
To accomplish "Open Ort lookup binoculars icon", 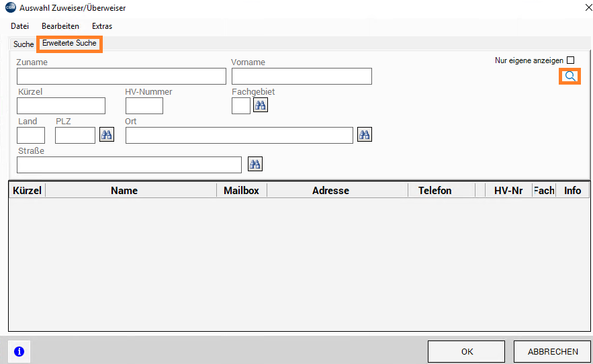I will 364,135.
